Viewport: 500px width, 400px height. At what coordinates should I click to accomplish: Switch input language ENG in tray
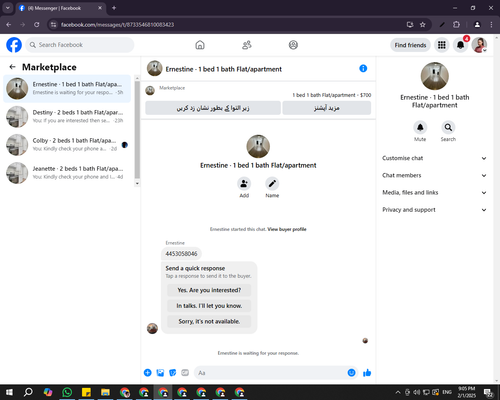coord(447,392)
